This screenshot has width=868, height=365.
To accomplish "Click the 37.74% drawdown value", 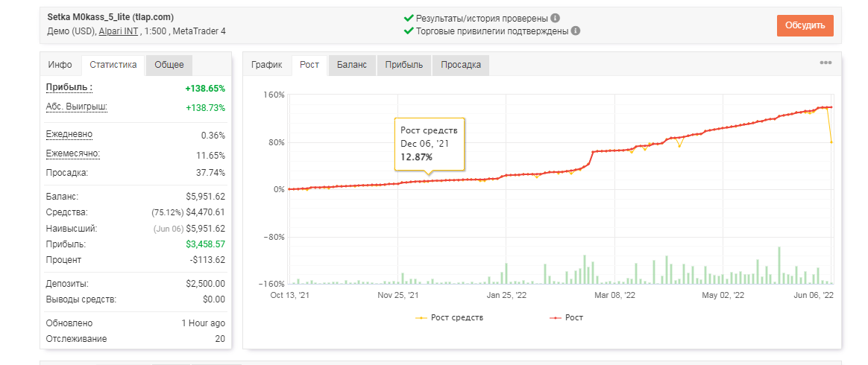I will (x=210, y=173).
